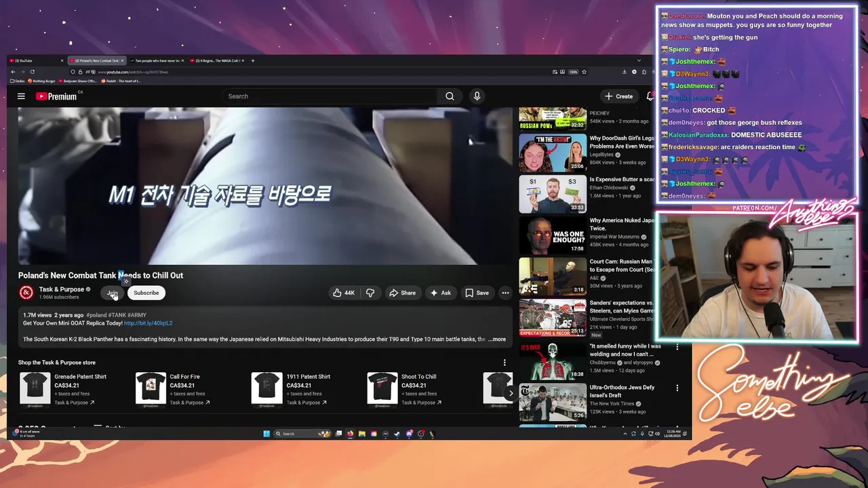The width and height of the screenshot is (868, 488).
Task: Subscribe to Task & Purpose
Action: tap(146, 293)
